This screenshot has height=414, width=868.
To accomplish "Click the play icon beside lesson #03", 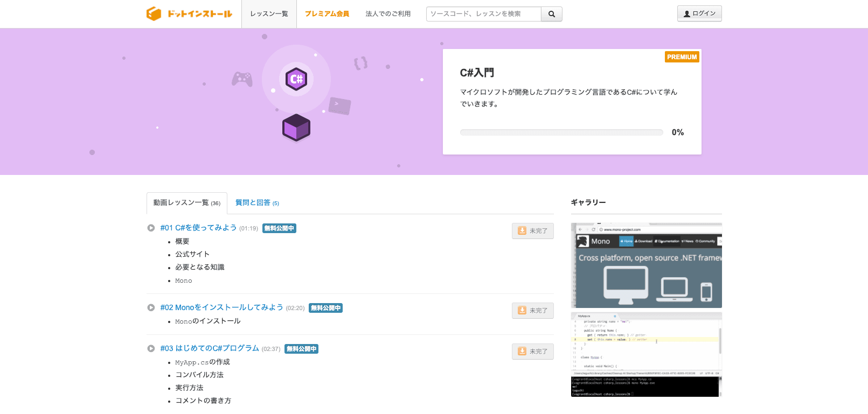I will point(151,348).
